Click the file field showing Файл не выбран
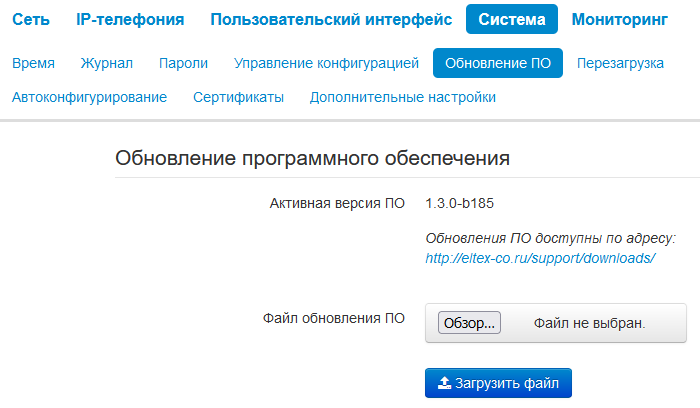The width and height of the screenshot is (700, 408). (589, 323)
